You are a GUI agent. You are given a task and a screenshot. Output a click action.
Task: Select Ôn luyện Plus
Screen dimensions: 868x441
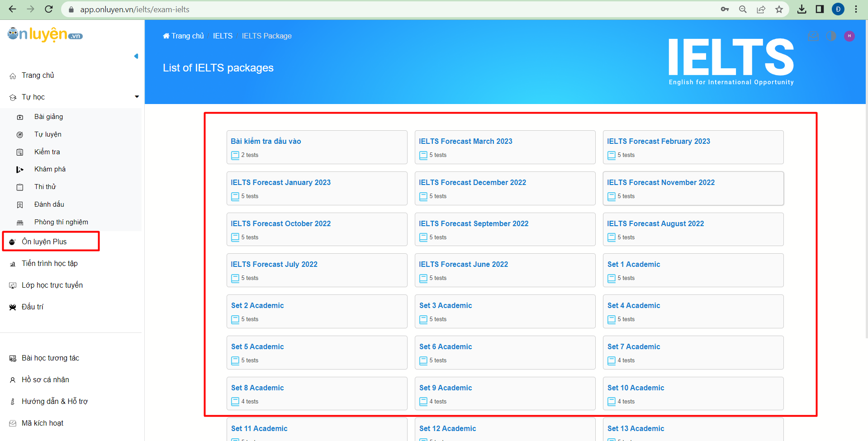click(x=44, y=242)
